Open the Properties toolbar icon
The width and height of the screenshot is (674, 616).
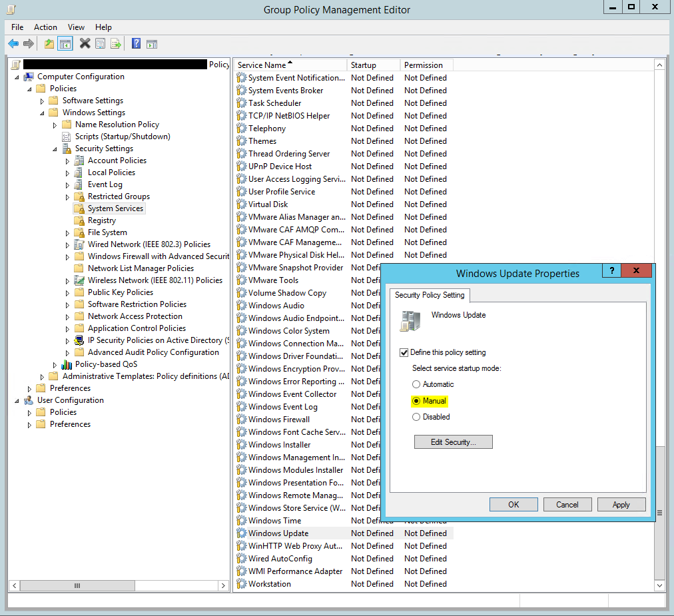(x=101, y=43)
